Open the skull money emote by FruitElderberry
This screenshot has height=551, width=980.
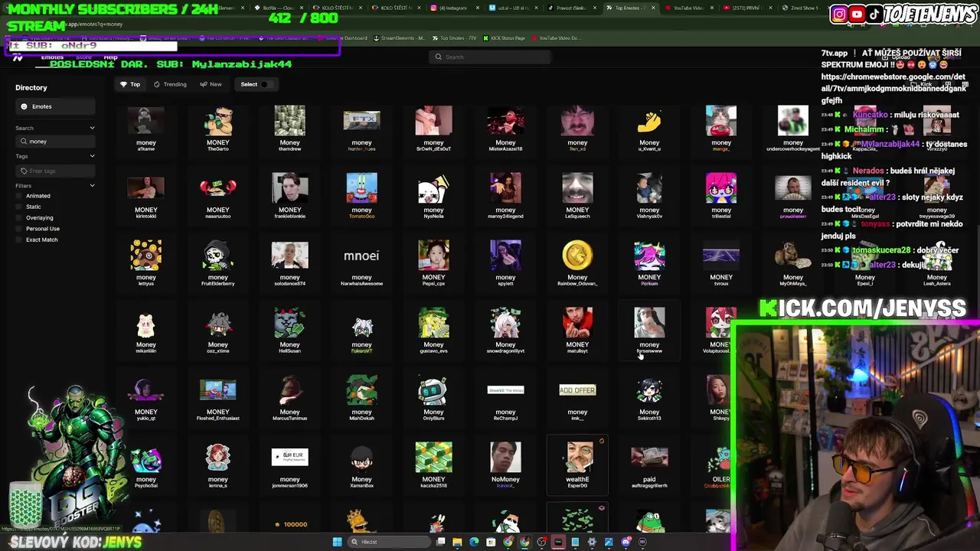(x=217, y=262)
